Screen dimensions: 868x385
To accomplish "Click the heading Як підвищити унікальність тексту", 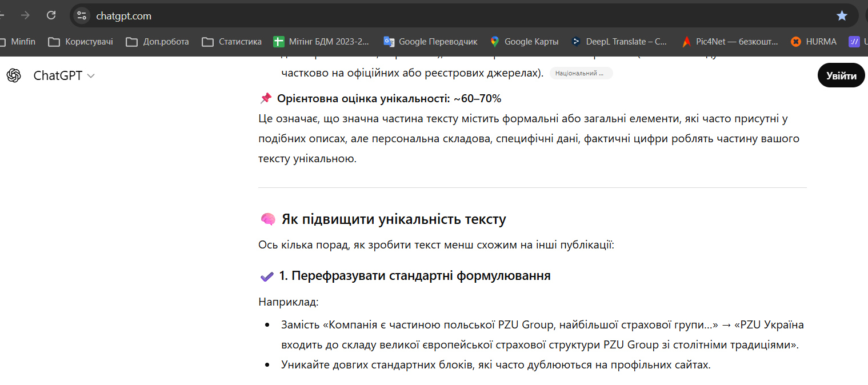I will 394,219.
